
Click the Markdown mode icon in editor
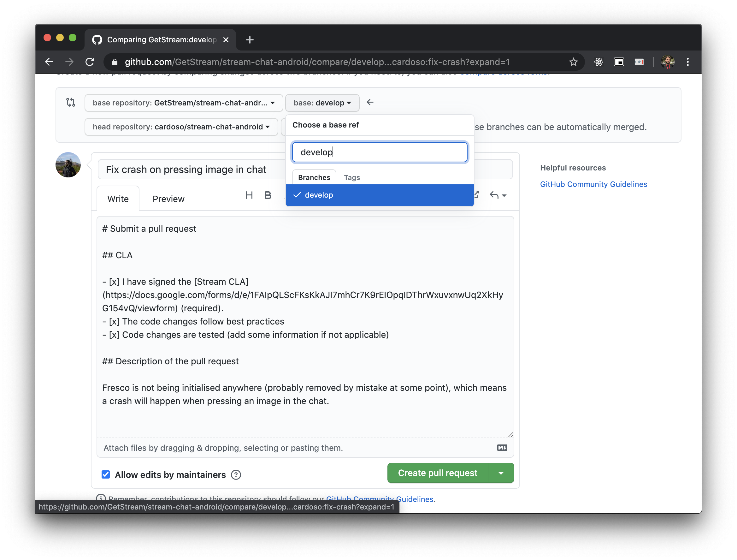[x=503, y=448]
